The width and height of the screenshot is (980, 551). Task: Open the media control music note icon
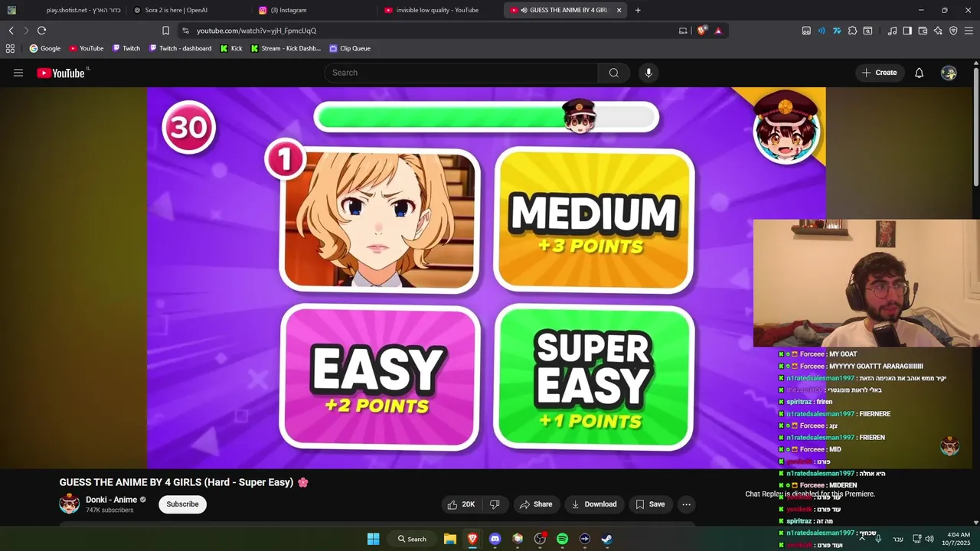[892, 31]
